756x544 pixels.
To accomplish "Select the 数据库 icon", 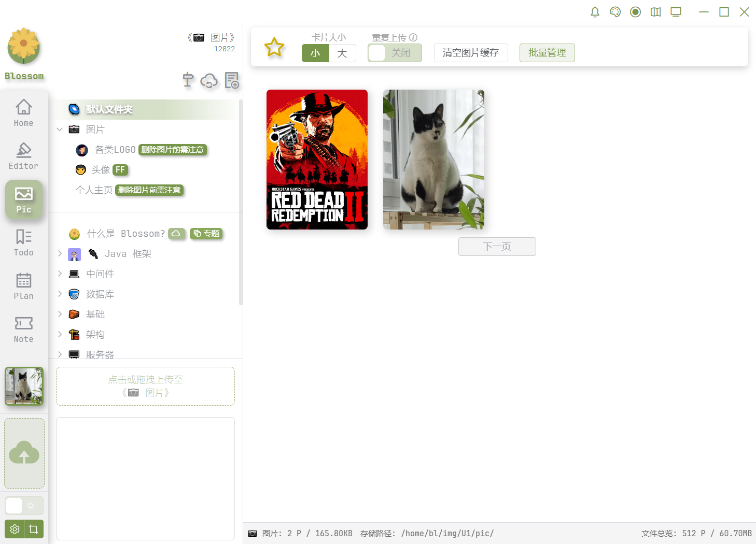I will (x=74, y=294).
